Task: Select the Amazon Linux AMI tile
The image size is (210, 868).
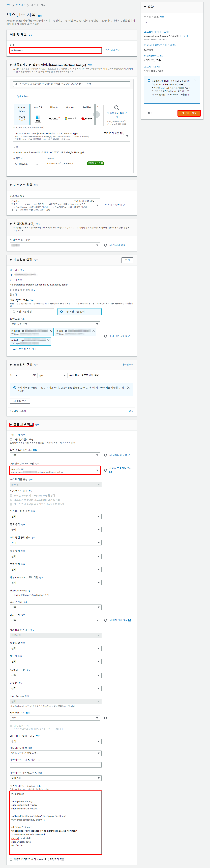Action: [x=22, y=114]
